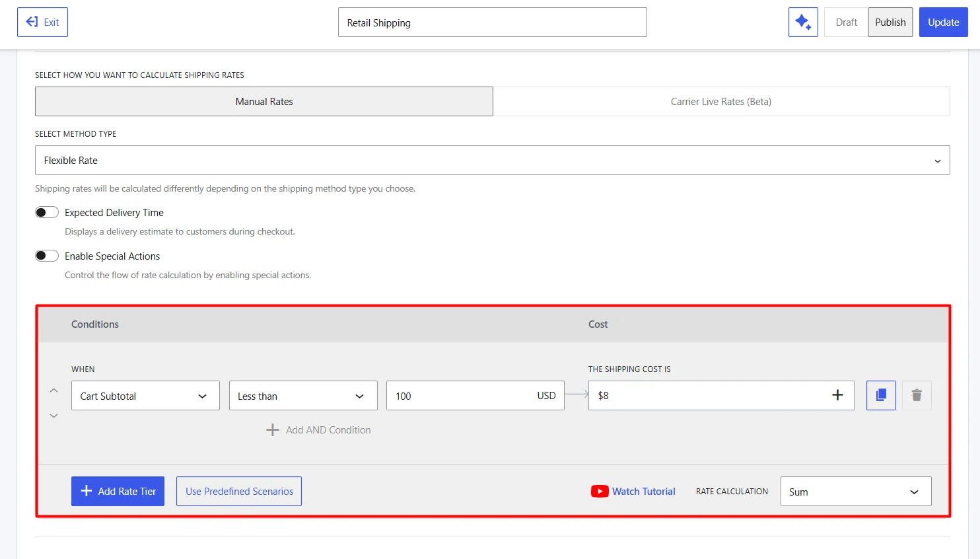980x559 pixels.
Task: Click the RATE CALCULATION label
Action: 732,491
